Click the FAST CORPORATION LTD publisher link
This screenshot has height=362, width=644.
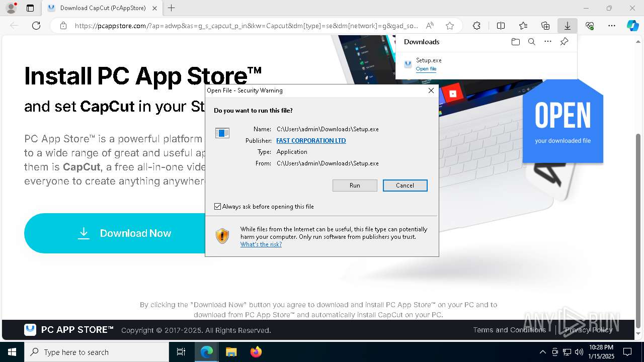pos(311,141)
